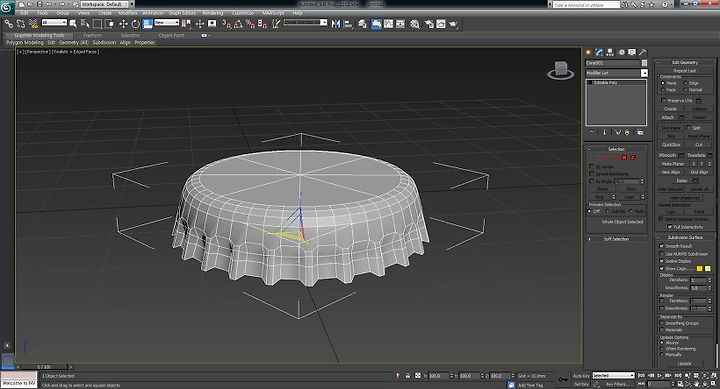
Task: Click the Update button
Action: [684, 363]
